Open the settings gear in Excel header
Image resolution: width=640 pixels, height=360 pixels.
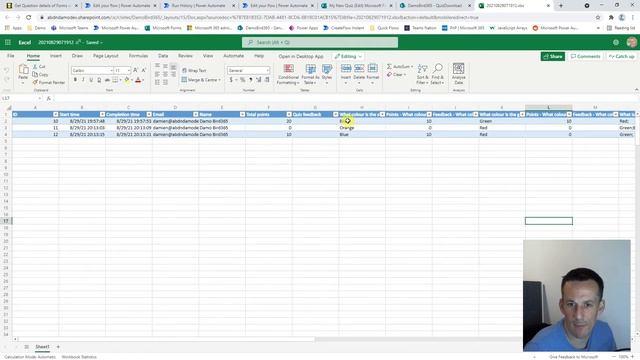(616, 42)
